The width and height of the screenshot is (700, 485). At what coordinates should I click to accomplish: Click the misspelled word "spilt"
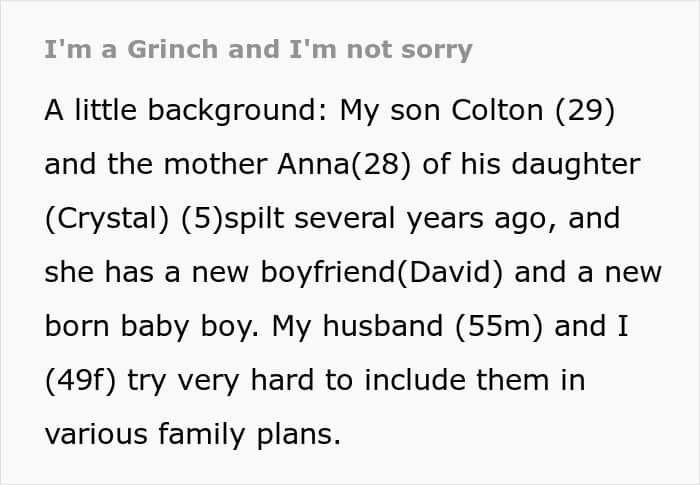(262, 218)
